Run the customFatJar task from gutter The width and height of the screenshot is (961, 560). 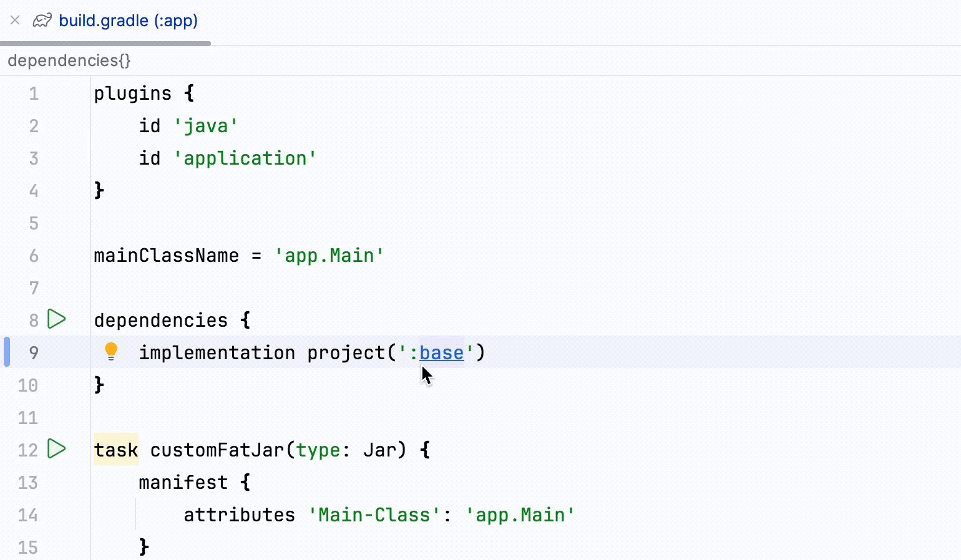click(57, 449)
